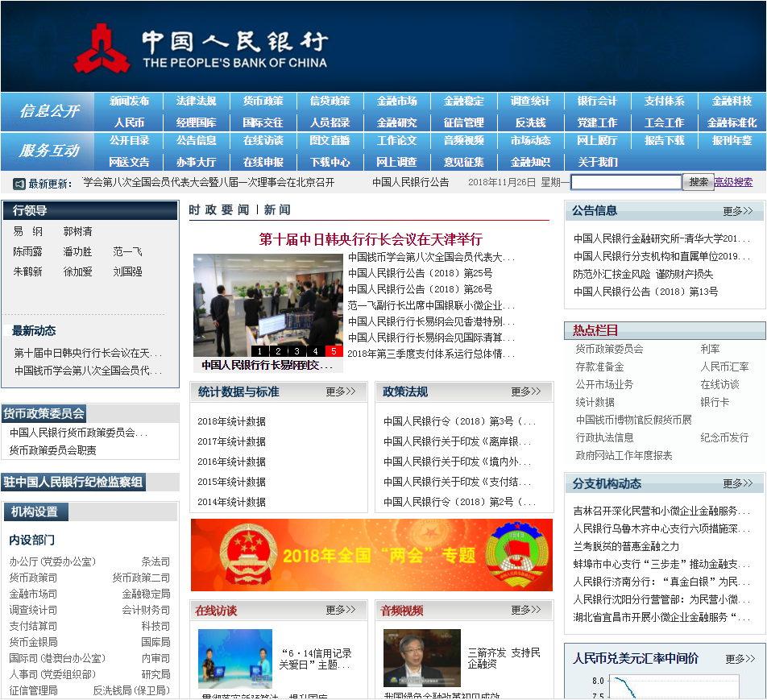Open the 利率 hot topic link
This screenshot has width=767, height=700.
pos(710,350)
